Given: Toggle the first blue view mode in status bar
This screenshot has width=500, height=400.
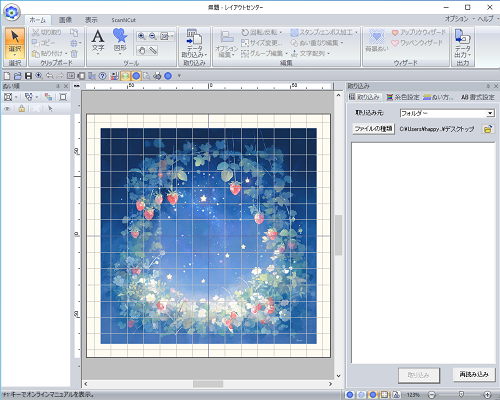Looking at the screenshot, I should pos(350,395).
